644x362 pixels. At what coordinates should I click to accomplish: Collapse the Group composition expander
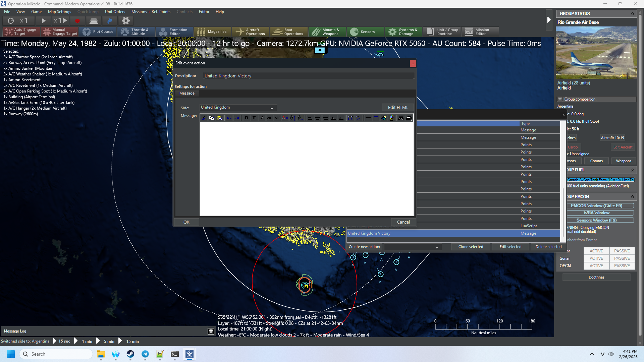(x=560, y=99)
